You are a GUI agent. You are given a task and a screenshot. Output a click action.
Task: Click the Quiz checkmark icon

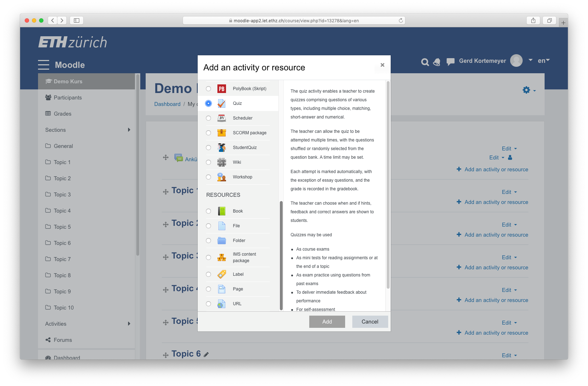[x=222, y=103]
